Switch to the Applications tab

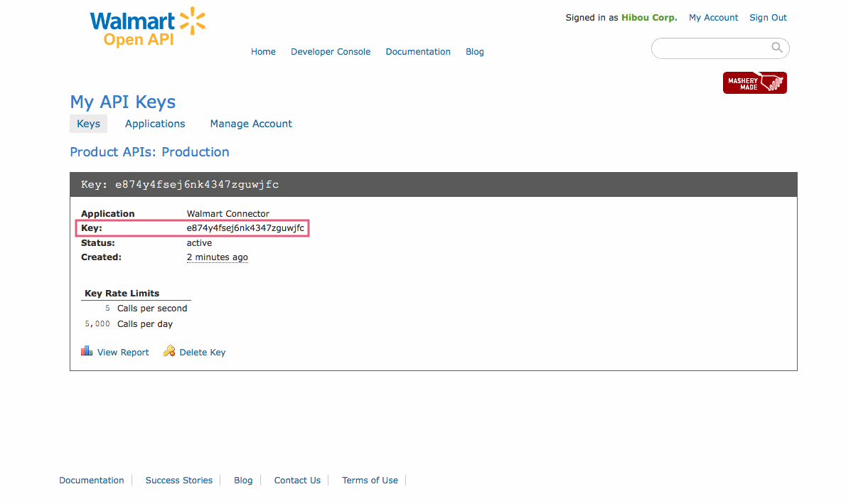click(155, 124)
